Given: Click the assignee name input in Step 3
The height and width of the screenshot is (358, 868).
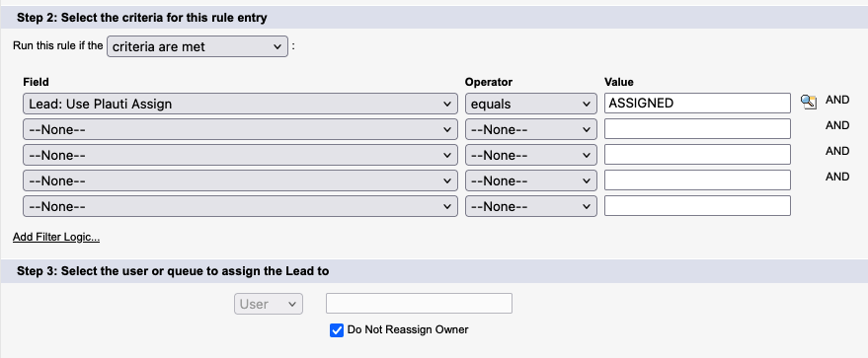Looking at the screenshot, I should click(419, 304).
